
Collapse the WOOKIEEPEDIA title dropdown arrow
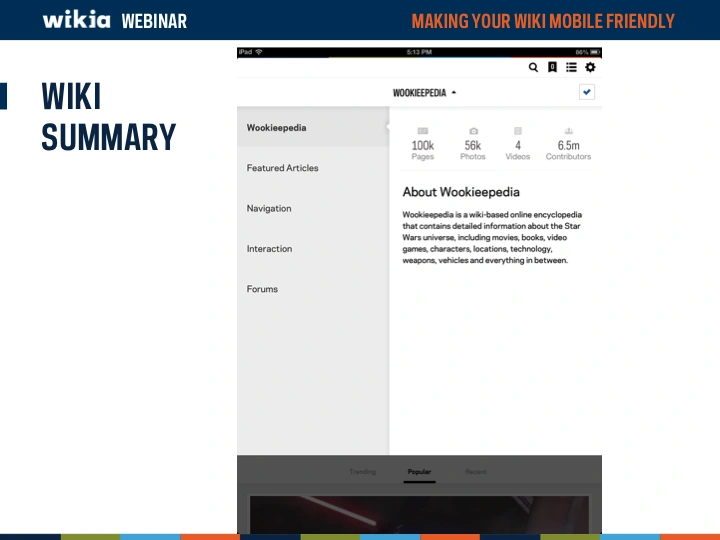[x=454, y=92]
